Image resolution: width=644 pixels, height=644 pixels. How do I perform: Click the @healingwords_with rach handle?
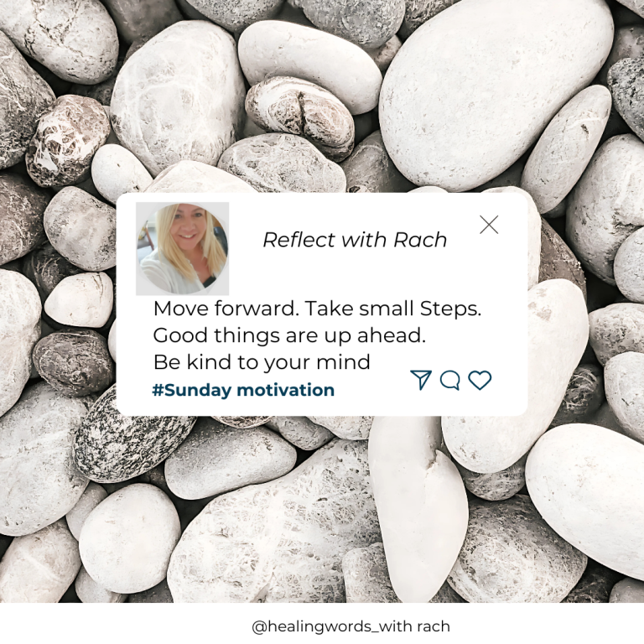[351, 626]
